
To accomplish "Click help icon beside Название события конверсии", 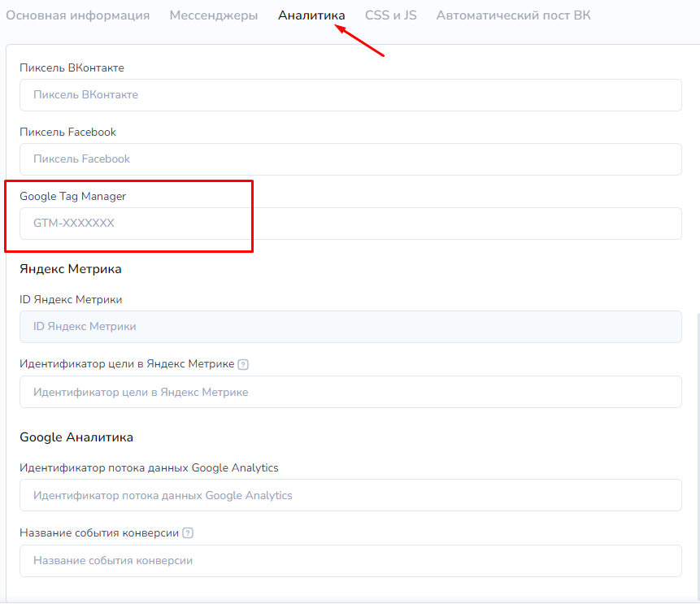I will click(x=188, y=533).
